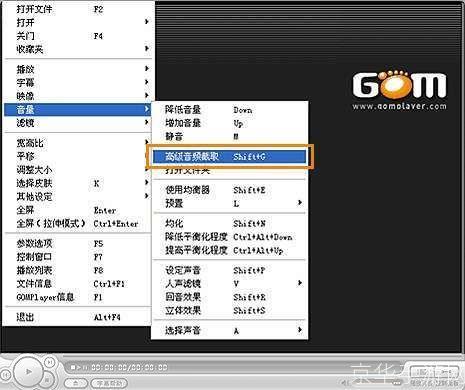The image size is (465, 390).
Task: Expand the 滤镜 submenu
Action: (77, 123)
